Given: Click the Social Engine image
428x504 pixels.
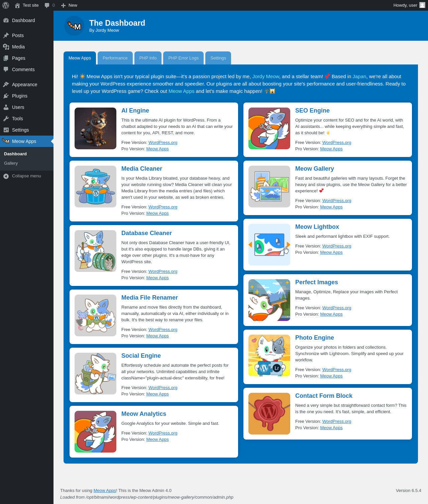Looking at the screenshot, I should click(x=95, y=373).
